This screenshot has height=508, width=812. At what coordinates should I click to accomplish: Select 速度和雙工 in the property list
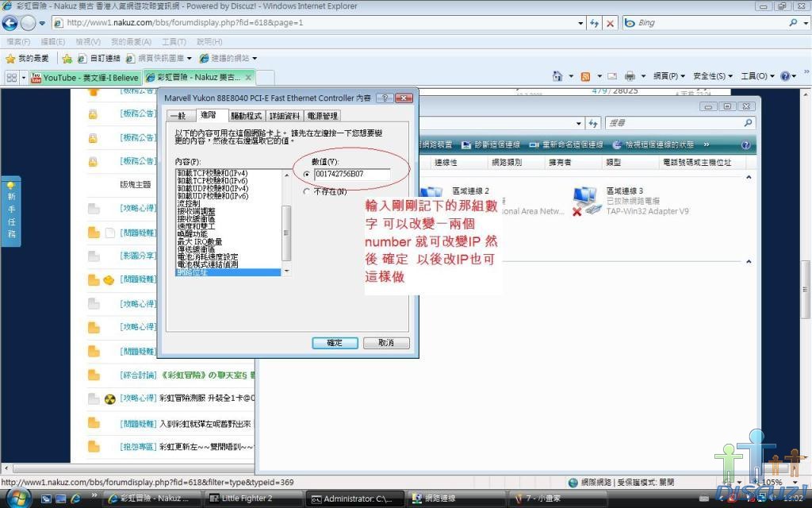[x=197, y=226]
